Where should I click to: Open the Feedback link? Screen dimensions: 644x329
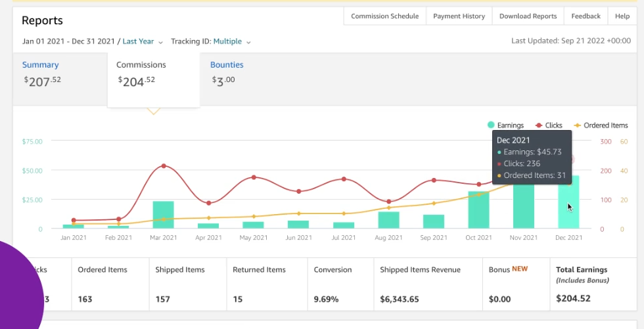pos(586,16)
